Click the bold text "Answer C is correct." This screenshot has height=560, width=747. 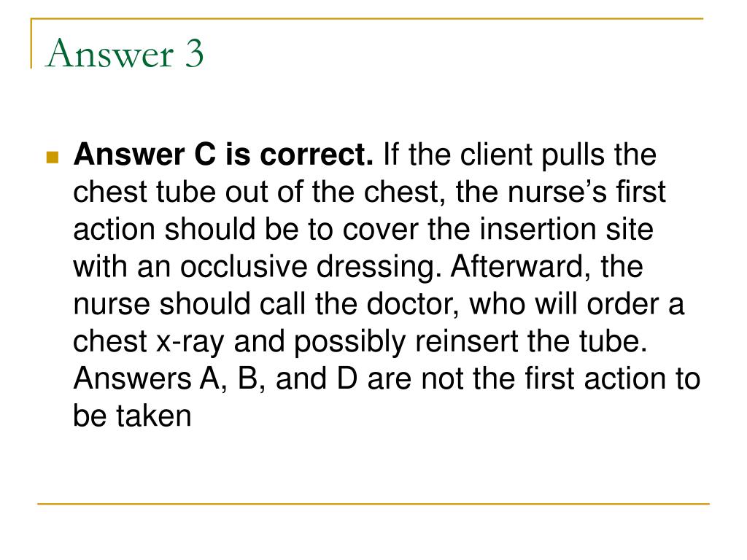click(x=223, y=155)
